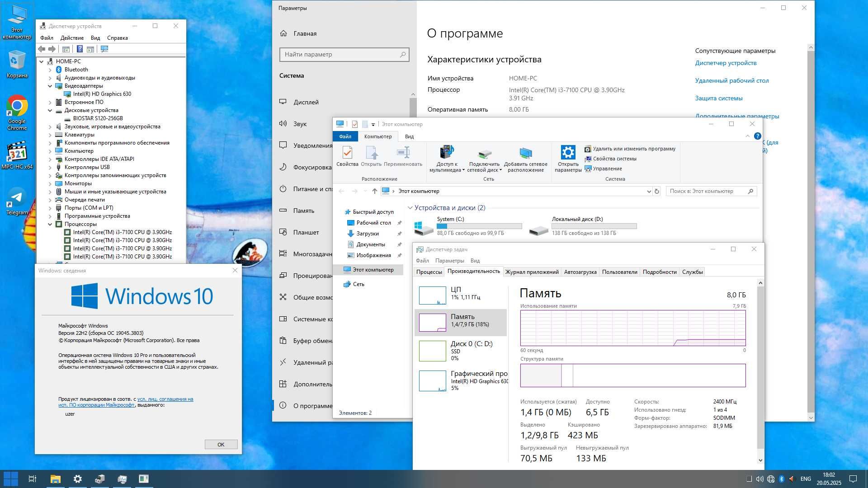This screenshot has height=488, width=868.
Task: Open Удаленный рабочий стол link
Action: (732, 80)
